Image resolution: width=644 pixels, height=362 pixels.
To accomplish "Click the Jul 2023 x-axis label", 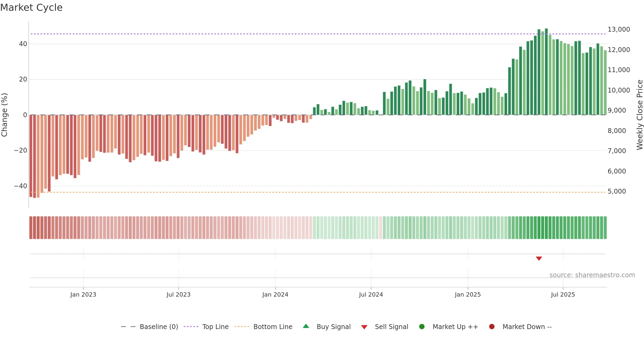I will (x=178, y=295).
